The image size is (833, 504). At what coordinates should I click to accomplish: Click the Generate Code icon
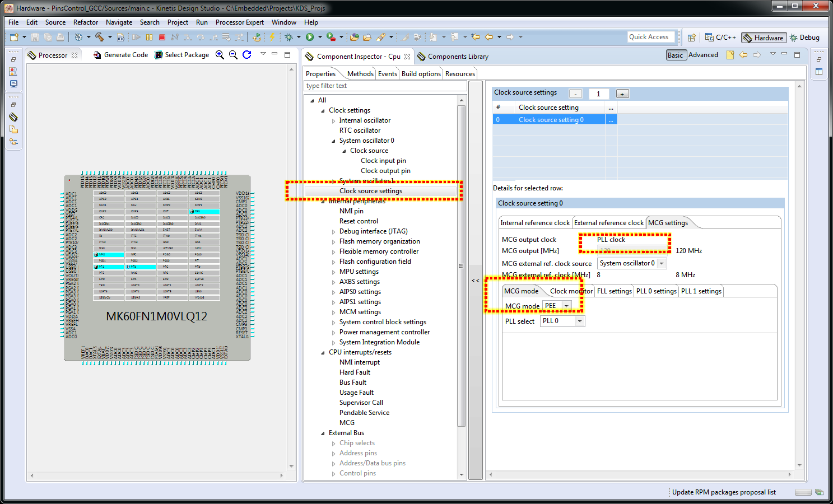point(97,55)
